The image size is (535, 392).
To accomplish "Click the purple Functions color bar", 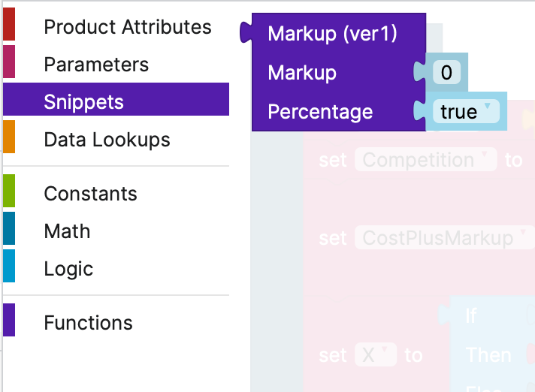I will 9,323.
